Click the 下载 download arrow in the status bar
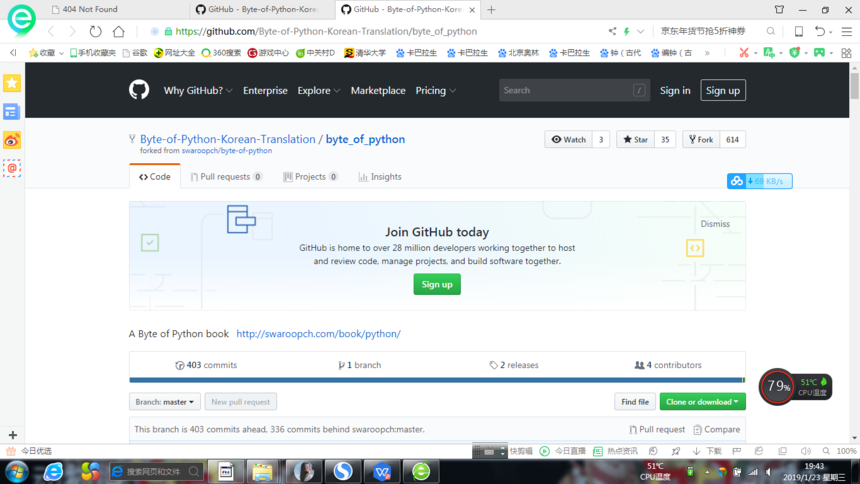 [x=697, y=451]
